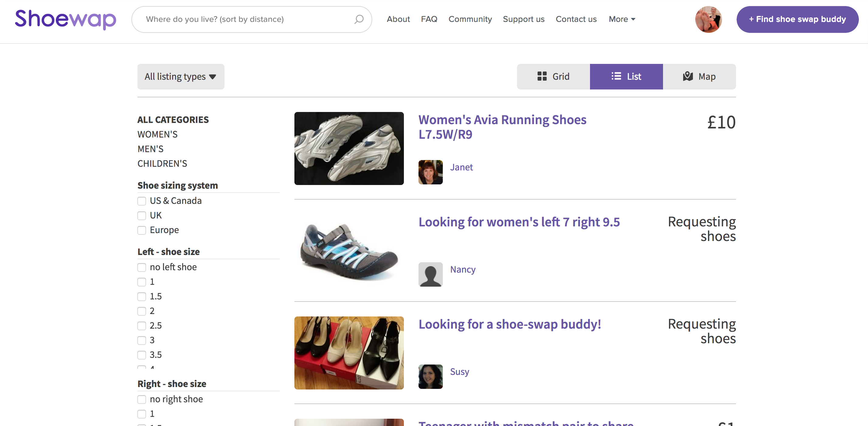868x426 pixels.
Task: Check US & Canada sizing system
Action: [141, 201]
